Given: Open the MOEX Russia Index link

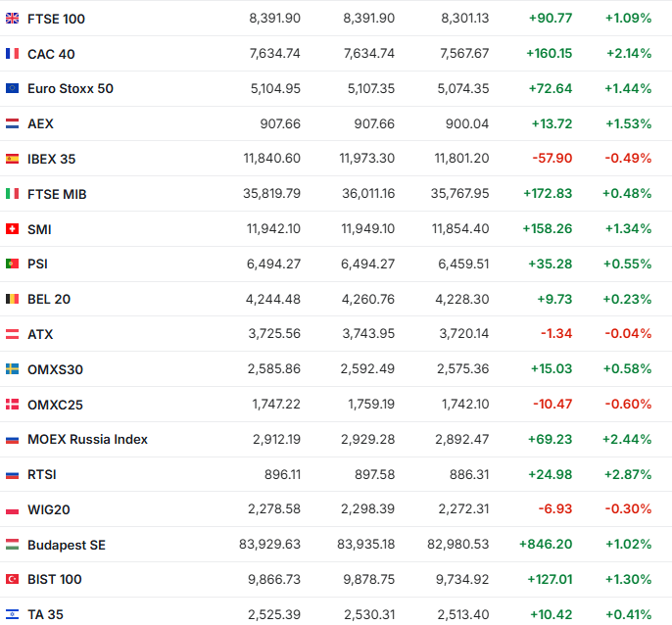Looking at the screenshot, I should tap(87, 440).
